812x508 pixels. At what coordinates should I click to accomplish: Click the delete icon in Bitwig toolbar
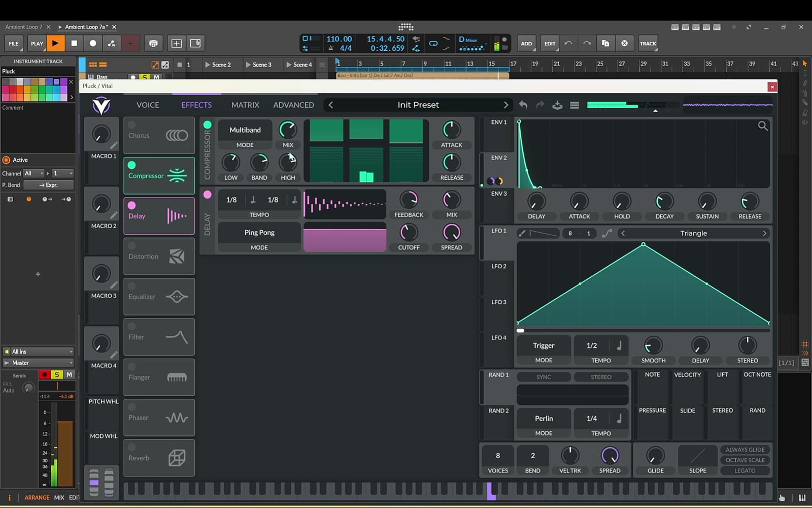(625, 43)
